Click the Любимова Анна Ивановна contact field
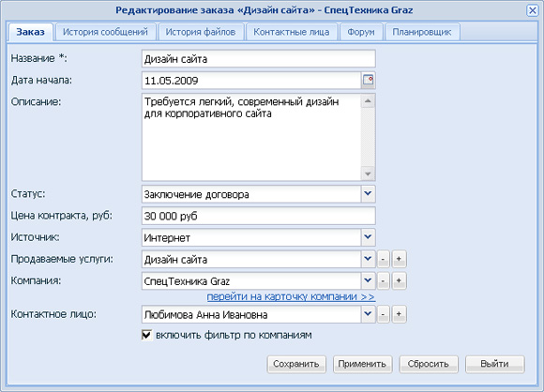Viewport: 544px width, 392px height. [251, 315]
